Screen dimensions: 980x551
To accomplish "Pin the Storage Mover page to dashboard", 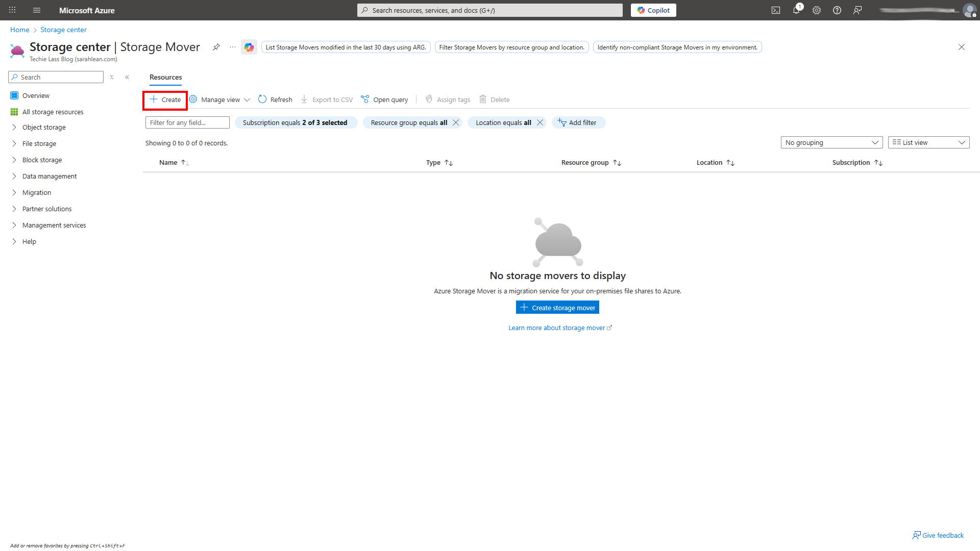I will [216, 47].
